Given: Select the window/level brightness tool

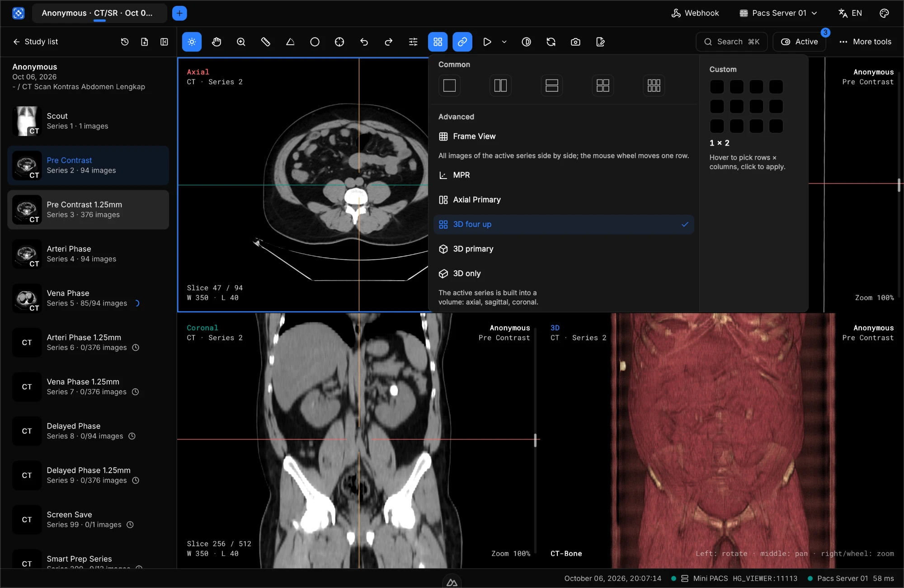Looking at the screenshot, I should coord(192,42).
